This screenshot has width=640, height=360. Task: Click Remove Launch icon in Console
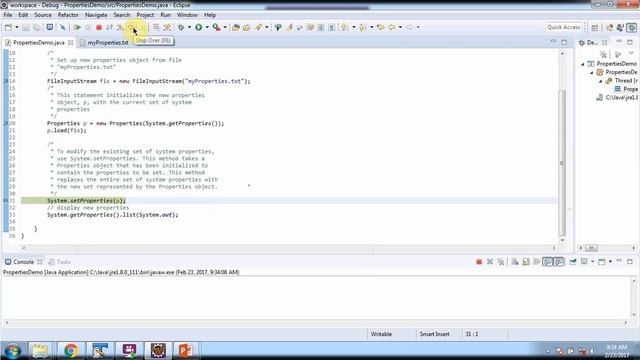490,262
